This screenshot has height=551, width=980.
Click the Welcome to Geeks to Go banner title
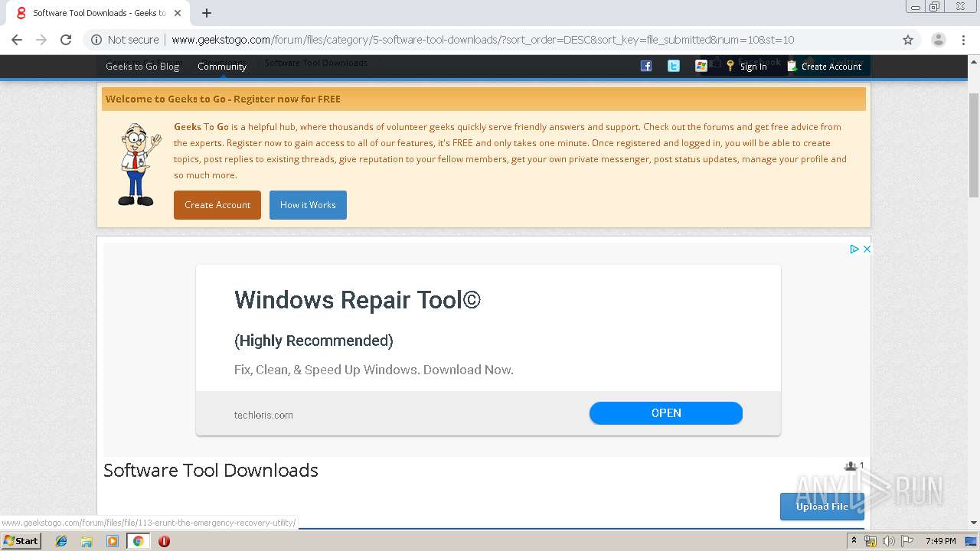coord(223,99)
